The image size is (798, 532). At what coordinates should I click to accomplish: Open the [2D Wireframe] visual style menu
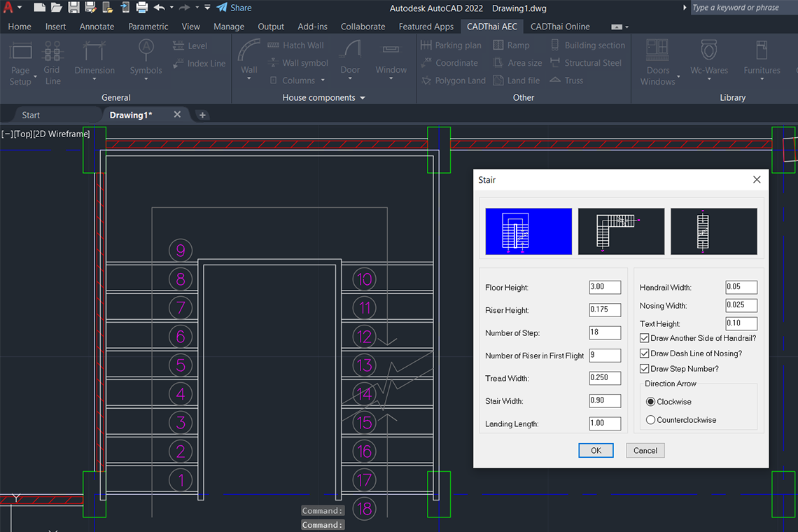tap(62, 134)
